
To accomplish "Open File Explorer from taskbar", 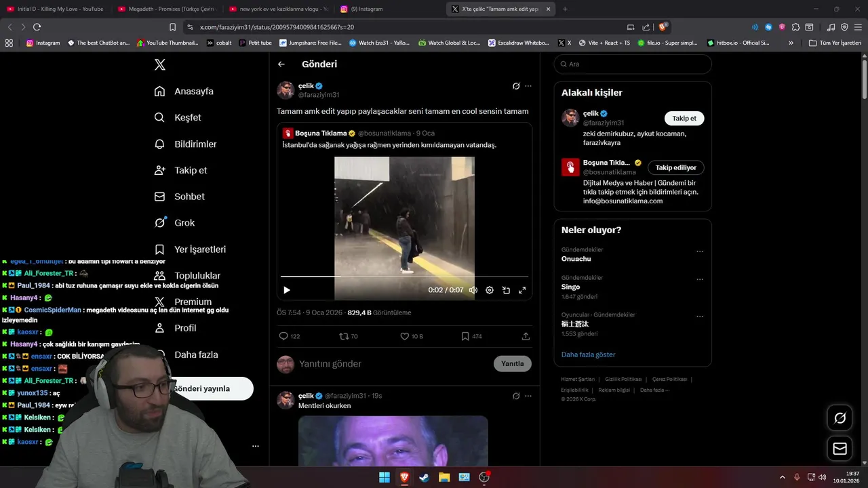I will pyautogui.click(x=444, y=477).
